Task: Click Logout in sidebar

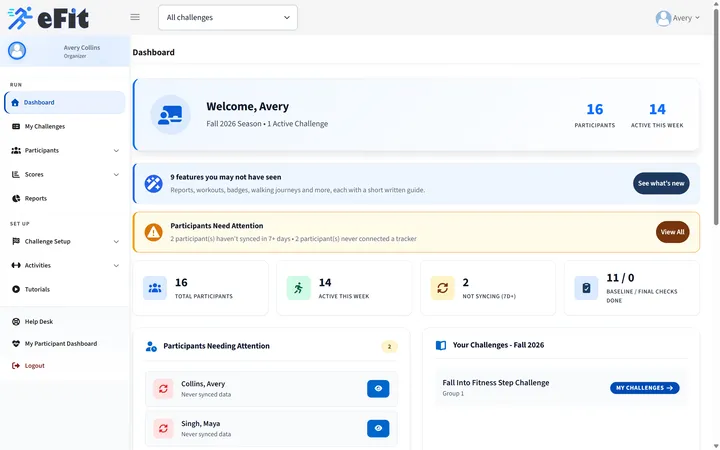Action: 65,366
